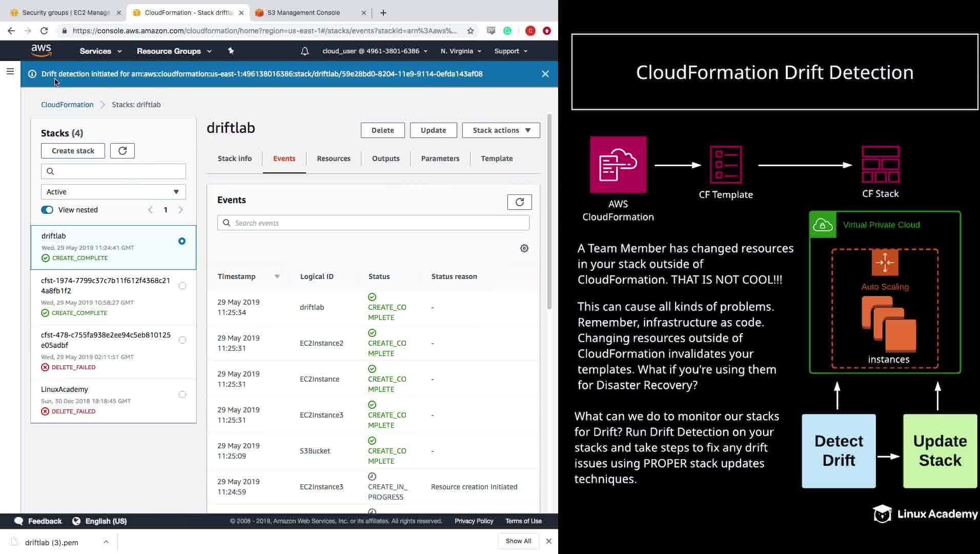The height and width of the screenshot is (554, 980).
Task: Open new browser tab
Action: [x=383, y=13]
